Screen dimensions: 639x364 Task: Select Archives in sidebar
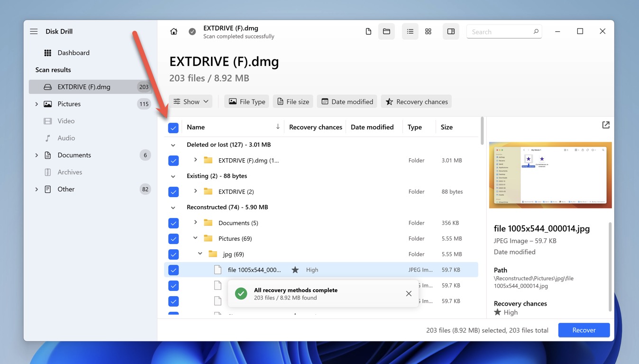pyautogui.click(x=90, y=172)
